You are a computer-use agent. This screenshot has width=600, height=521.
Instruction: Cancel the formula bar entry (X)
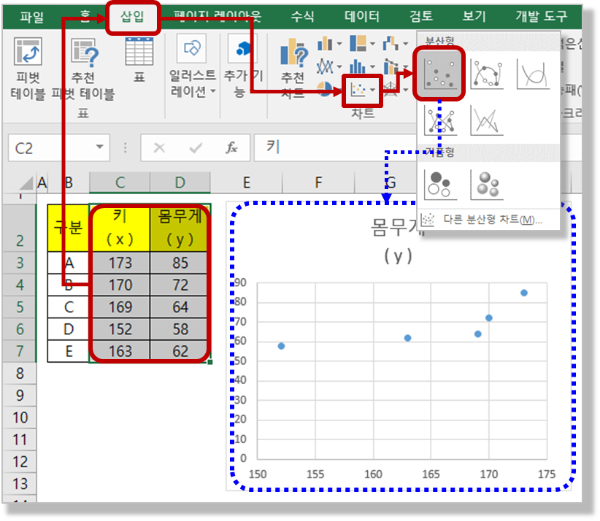click(159, 148)
